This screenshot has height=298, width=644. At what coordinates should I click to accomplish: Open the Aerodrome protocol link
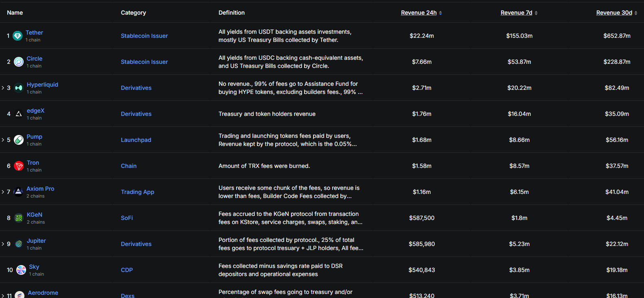(x=43, y=293)
